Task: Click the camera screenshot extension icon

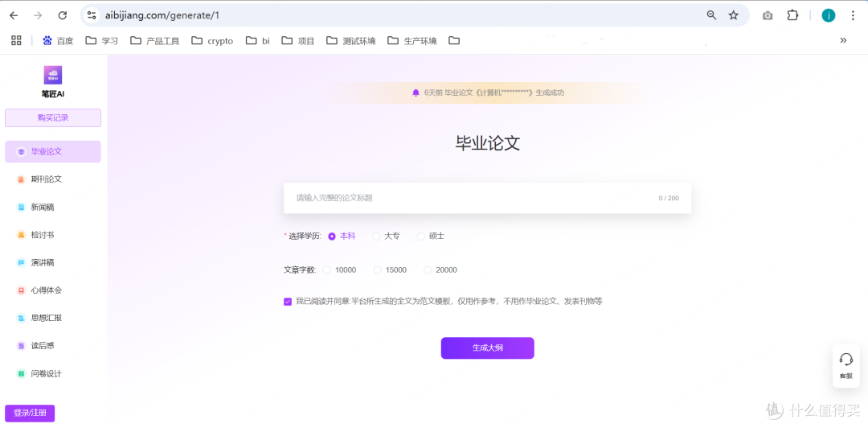Action: click(768, 15)
